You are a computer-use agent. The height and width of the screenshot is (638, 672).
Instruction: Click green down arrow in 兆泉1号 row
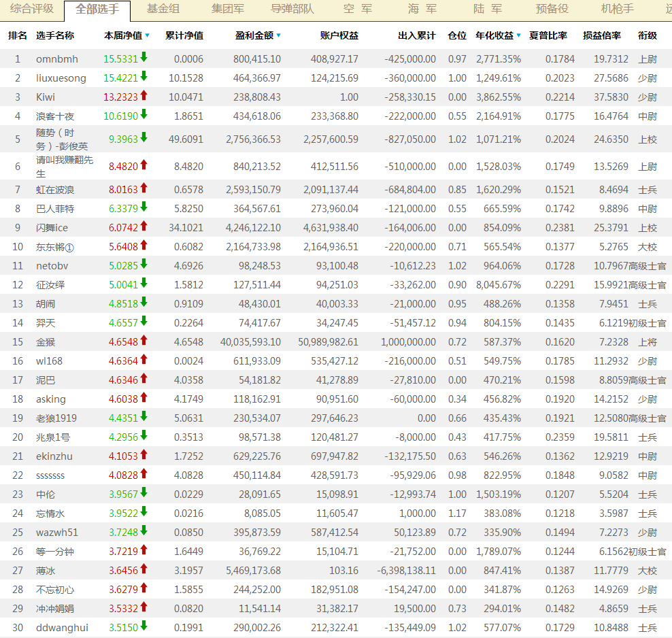(x=144, y=436)
